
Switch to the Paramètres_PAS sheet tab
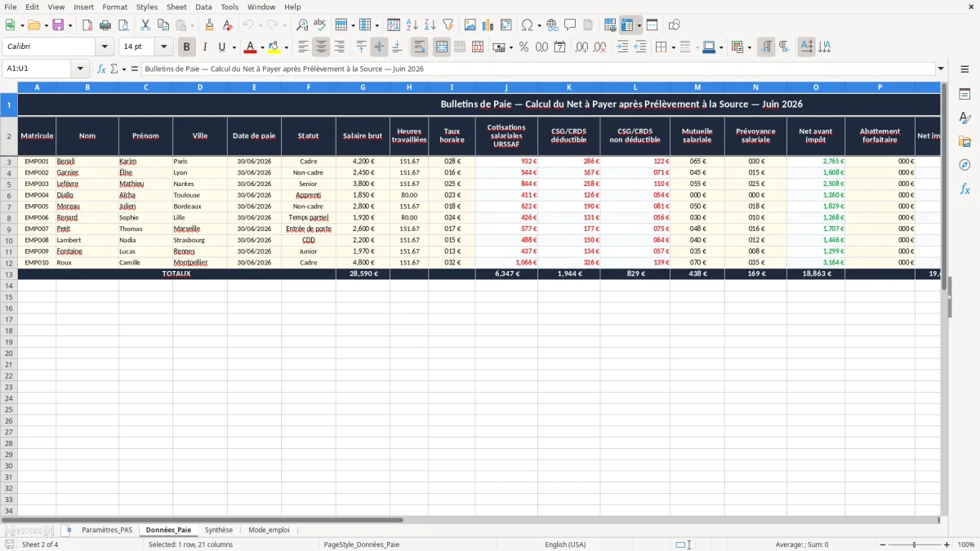click(107, 531)
